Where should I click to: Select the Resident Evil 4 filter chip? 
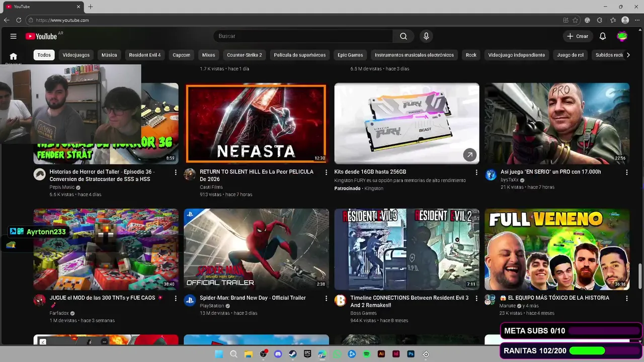145,55
